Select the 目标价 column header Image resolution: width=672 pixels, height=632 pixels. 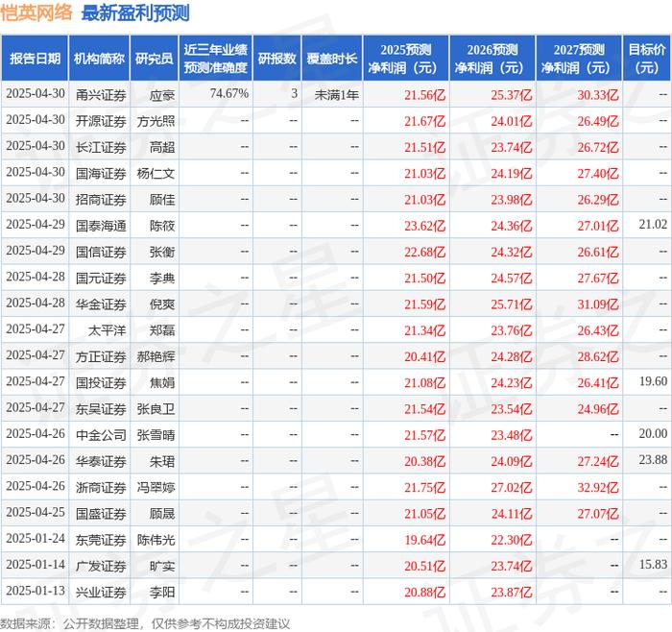[647, 59]
